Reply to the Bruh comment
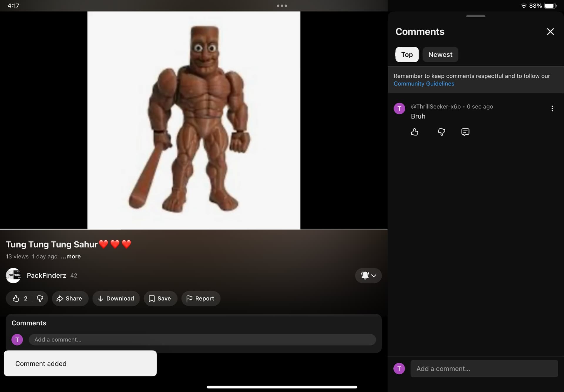 [465, 132]
